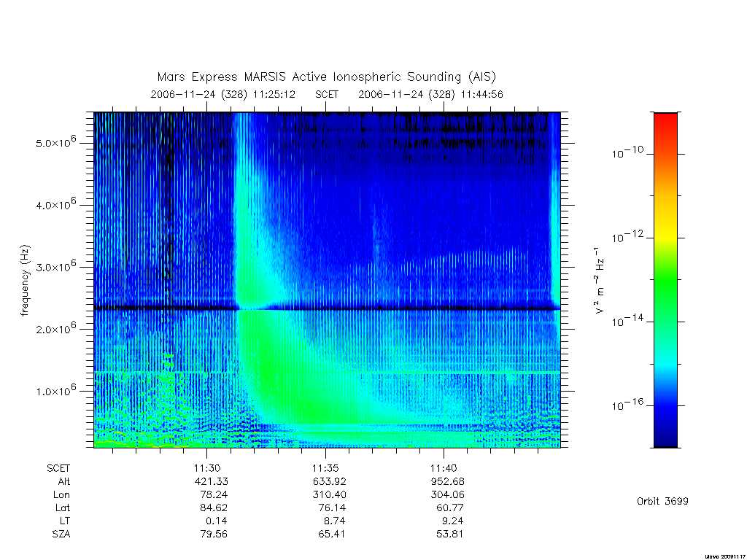
Task: Click the 11:40 time tick label
Action: [444, 468]
